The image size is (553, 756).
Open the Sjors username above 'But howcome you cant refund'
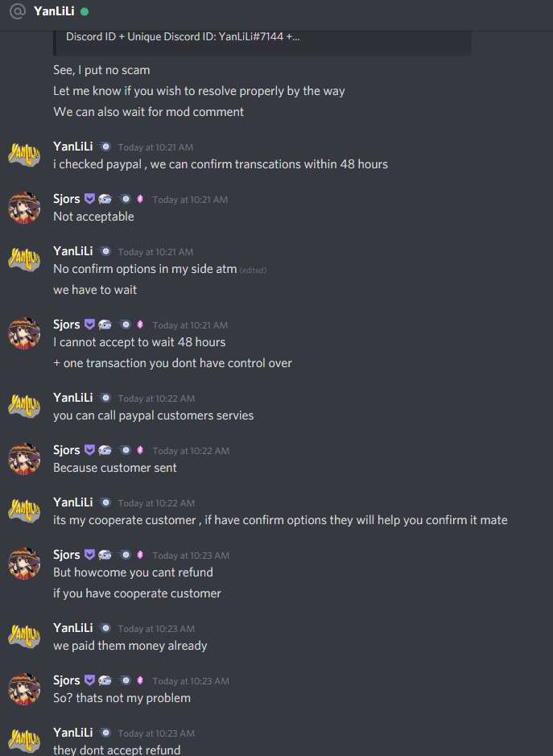(x=67, y=555)
